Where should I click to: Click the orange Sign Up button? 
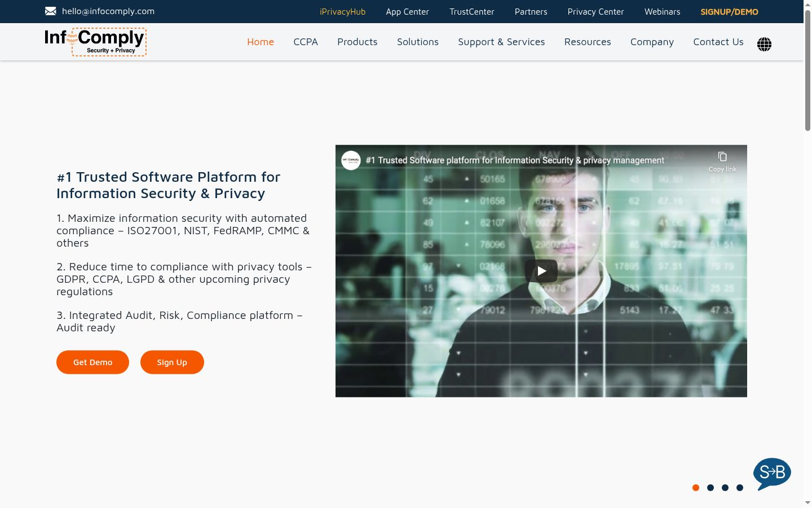click(x=172, y=362)
